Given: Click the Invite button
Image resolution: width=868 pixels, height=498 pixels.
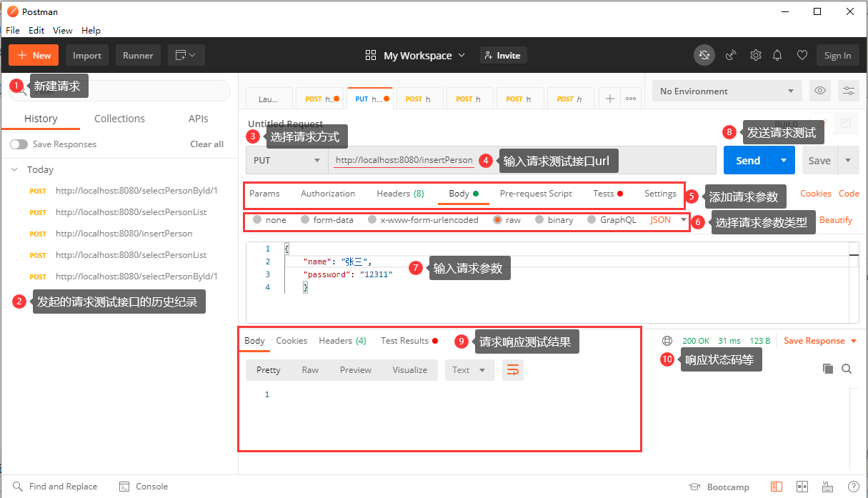Looking at the screenshot, I should (502, 55).
